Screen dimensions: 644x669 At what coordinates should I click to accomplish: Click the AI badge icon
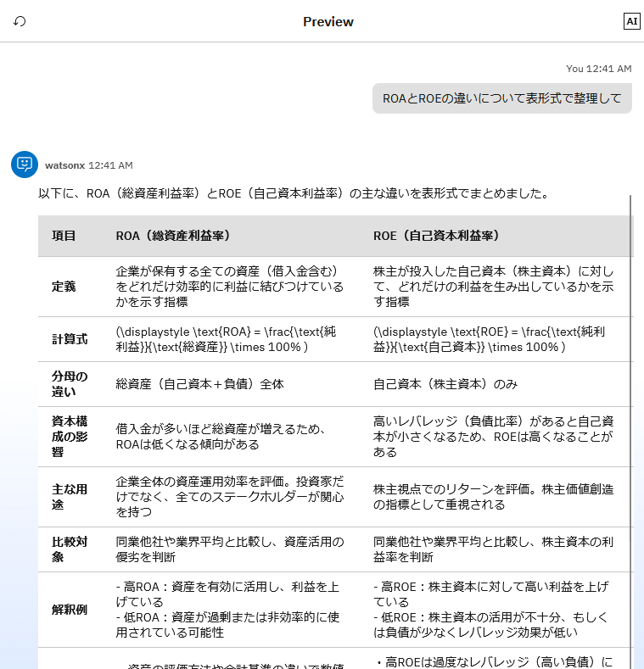[x=631, y=21]
